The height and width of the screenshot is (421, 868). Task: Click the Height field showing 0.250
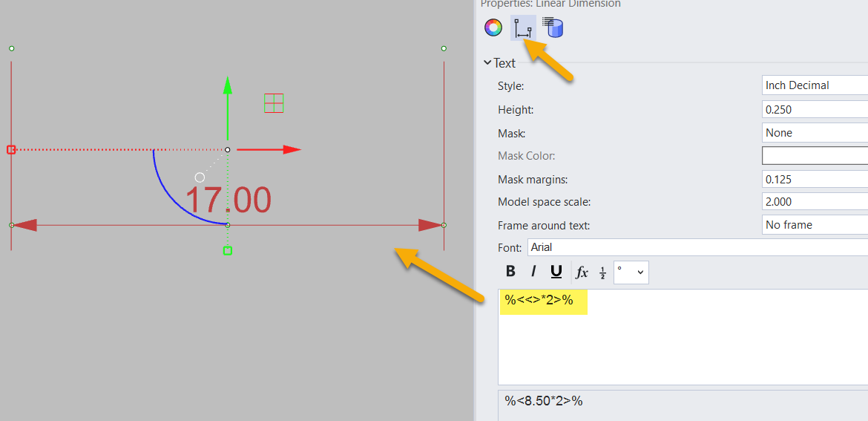point(815,109)
